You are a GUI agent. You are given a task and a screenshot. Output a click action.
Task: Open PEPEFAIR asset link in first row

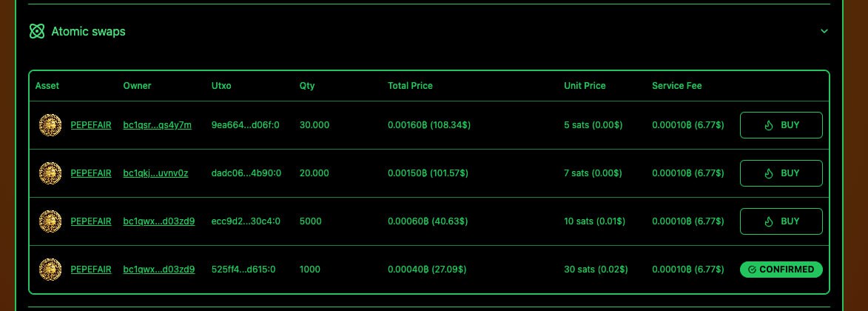pos(91,125)
